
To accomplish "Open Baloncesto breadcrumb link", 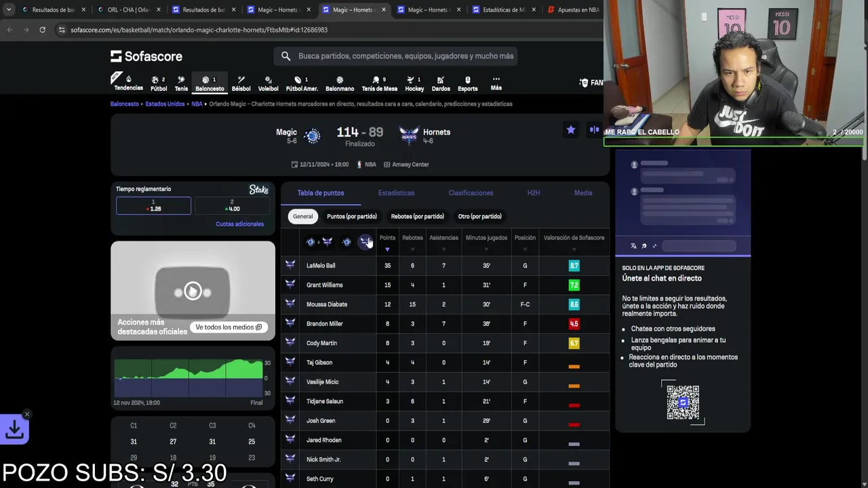I will [124, 104].
